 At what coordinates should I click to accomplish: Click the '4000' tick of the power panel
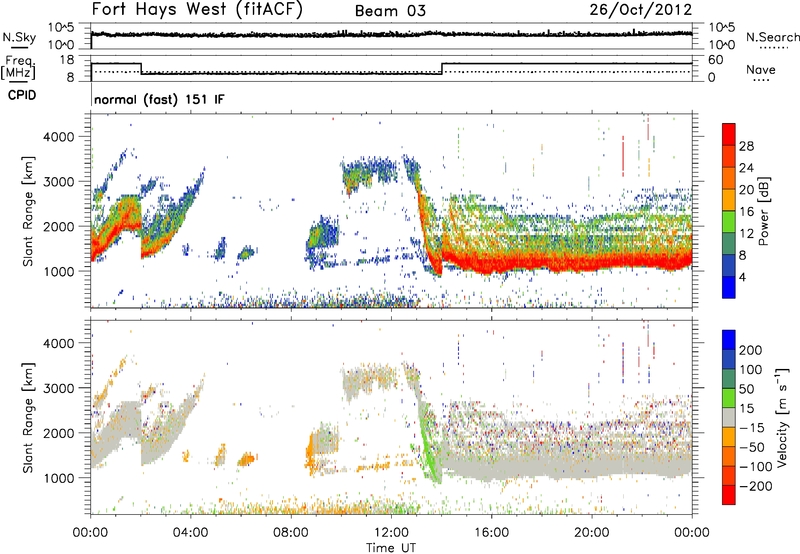click(59, 137)
